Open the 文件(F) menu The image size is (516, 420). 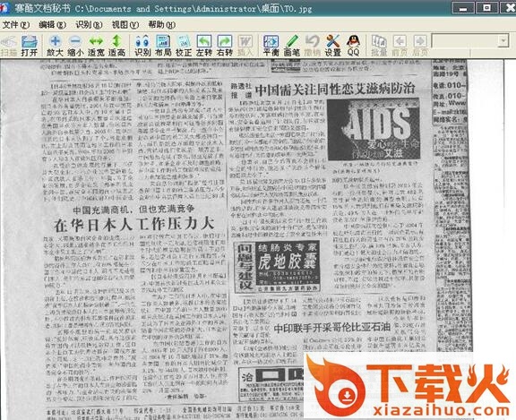pyautogui.click(x=16, y=25)
